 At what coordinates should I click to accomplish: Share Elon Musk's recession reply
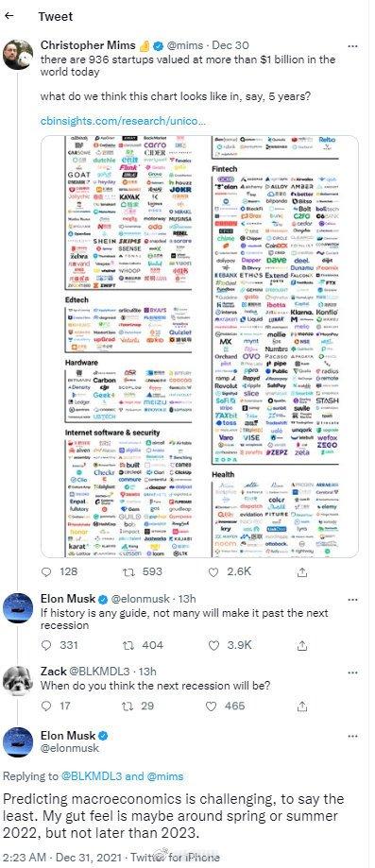click(x=302, y=645)
